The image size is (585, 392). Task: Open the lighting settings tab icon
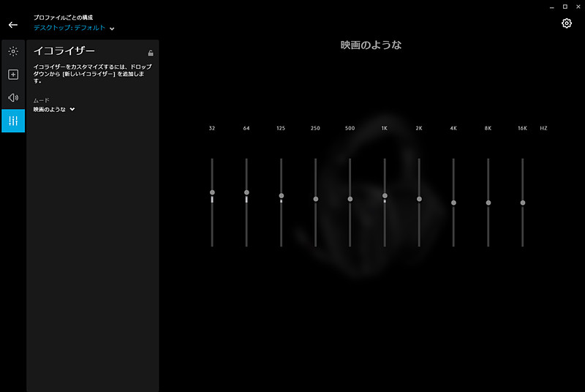coord(13,51)
